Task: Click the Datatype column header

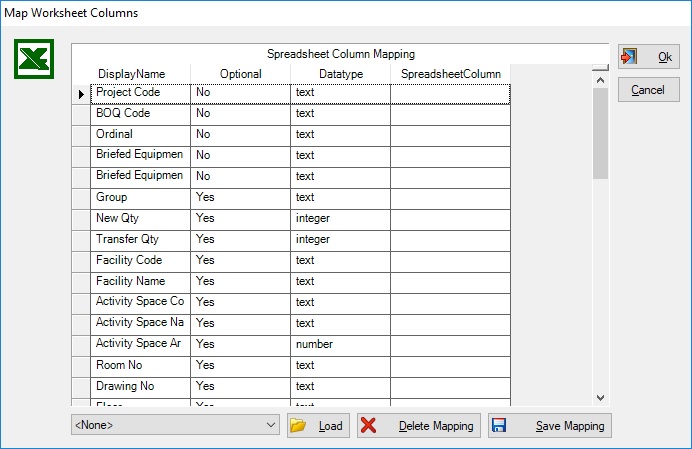Action: [340, 74]
